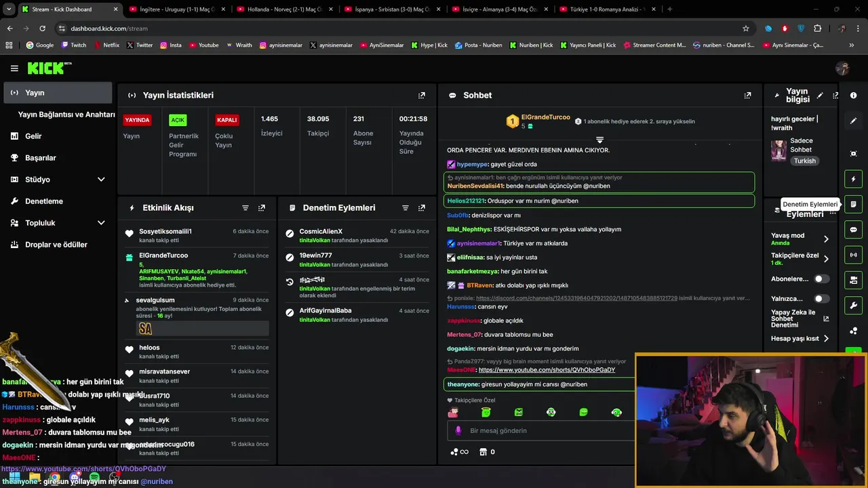Open the browser extensions puzzle icon
Screen dimensions: 868x488
817,28
